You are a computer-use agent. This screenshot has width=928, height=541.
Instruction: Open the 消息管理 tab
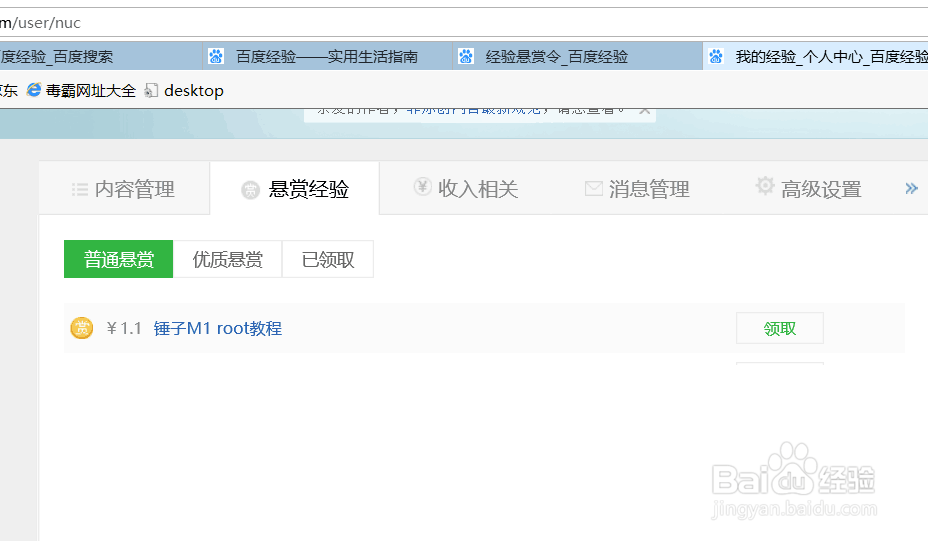637,188
